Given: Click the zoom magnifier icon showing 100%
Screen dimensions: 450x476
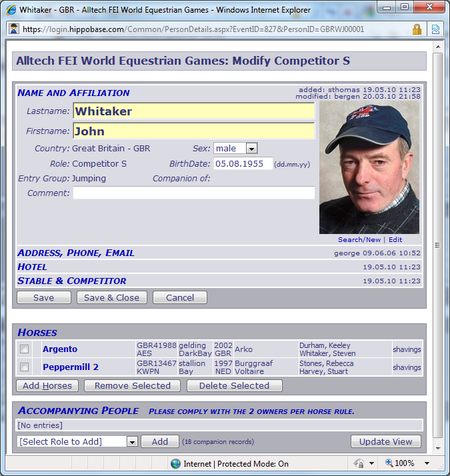Looking at the screenshot, I should [389, 463].
